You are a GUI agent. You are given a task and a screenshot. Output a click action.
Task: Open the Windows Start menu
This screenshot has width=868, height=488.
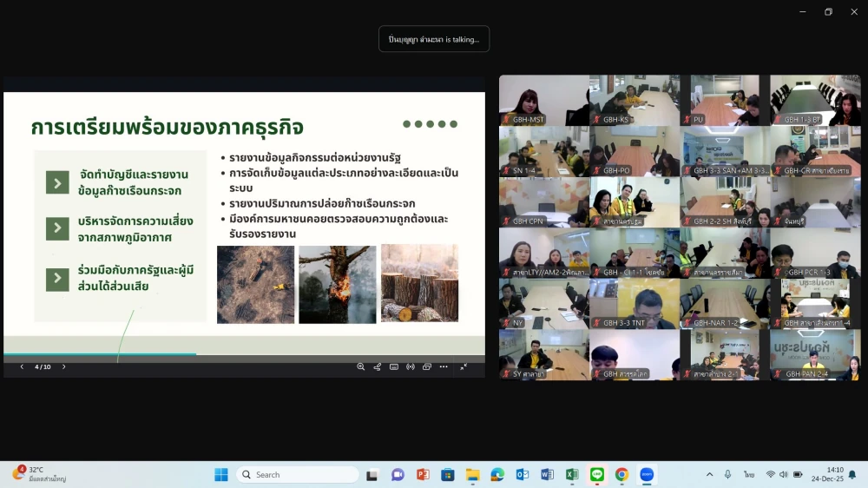[x=220, y=475]
